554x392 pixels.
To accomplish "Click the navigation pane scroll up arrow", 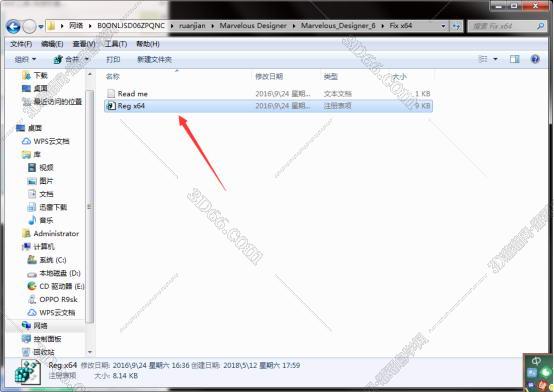I will coord(90,75).
